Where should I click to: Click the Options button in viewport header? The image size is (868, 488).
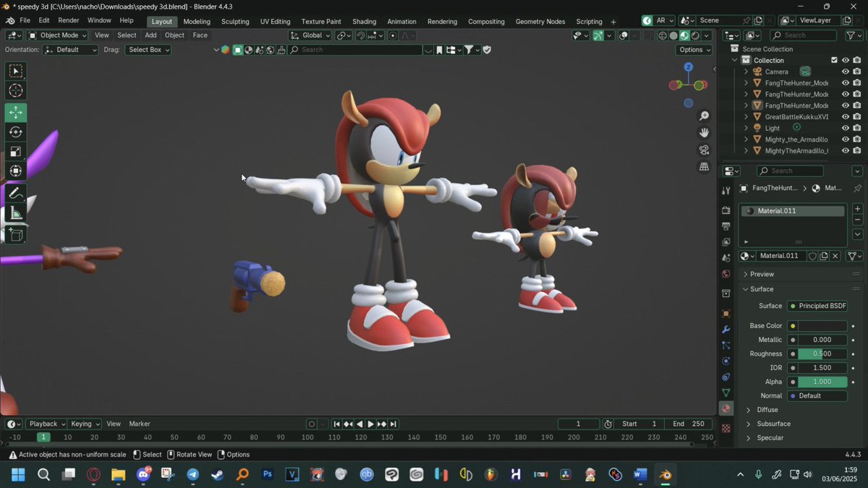(694, 50)
